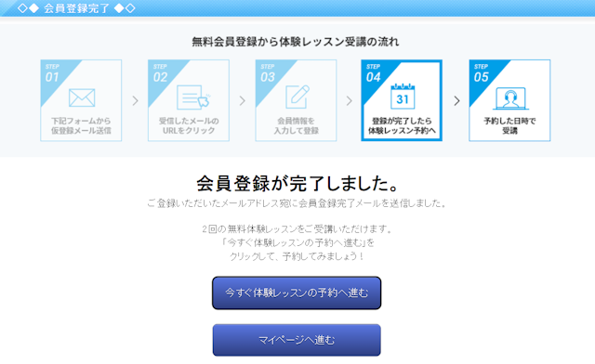This screenshot has height=364, width=595.
Task: Click the headset laptop icon in Step 05
Action: [x=510, y=98]
